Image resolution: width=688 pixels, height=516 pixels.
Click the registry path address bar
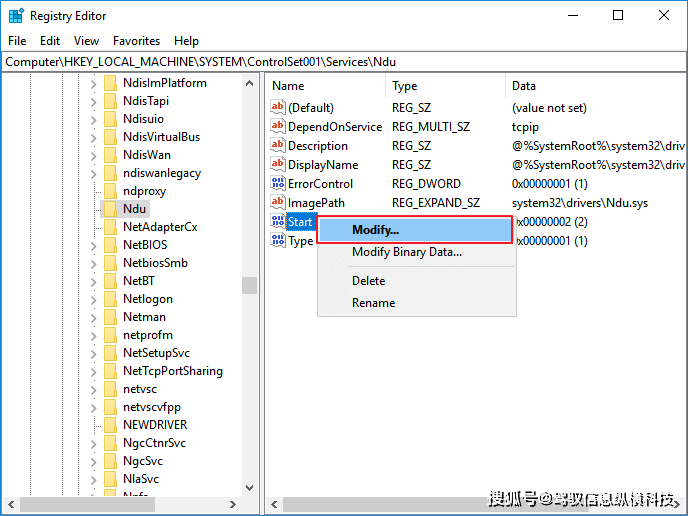click(x=300, y=62)
